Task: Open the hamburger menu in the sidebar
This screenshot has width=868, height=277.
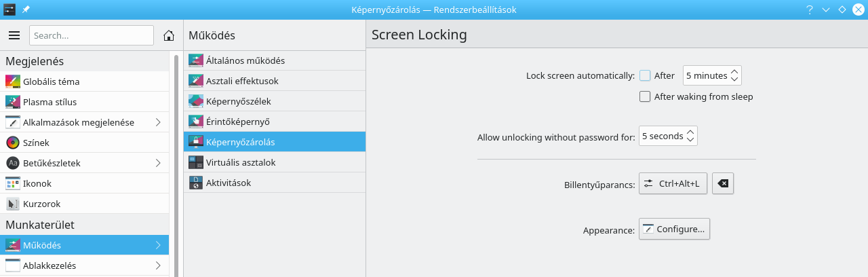Action: point(14,35)
